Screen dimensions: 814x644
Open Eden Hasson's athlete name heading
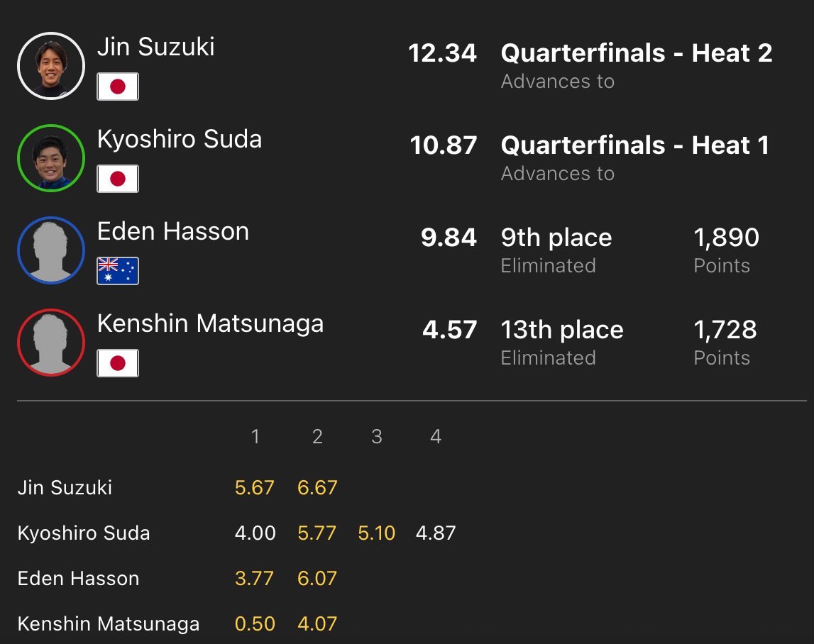pyautogui.click(x=173, y=231)
